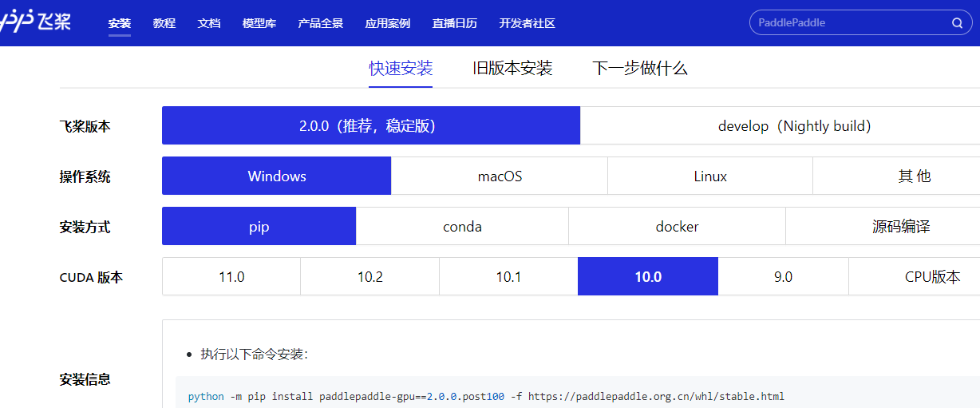Image resolution: width=980 pixels, height=408 pixels.
Task: Click the 飞桨版本 row label
Action: pos(85,126)
